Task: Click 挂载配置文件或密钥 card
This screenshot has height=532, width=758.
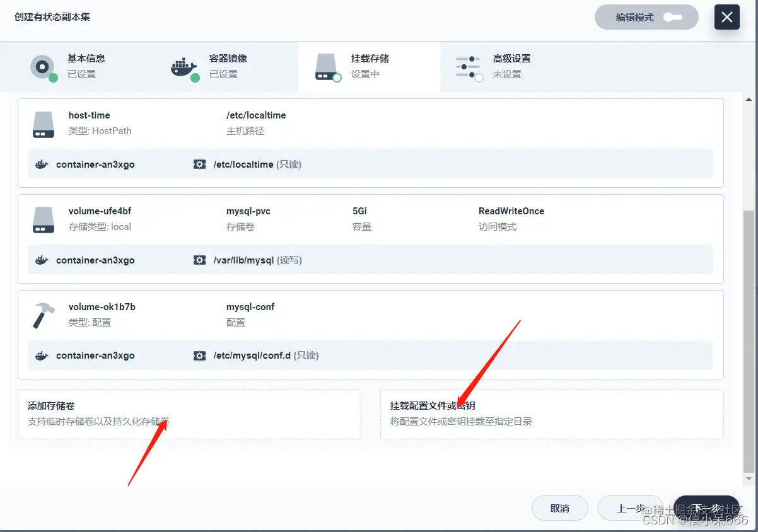Action: pyautogui.click(x=552, y=414)
